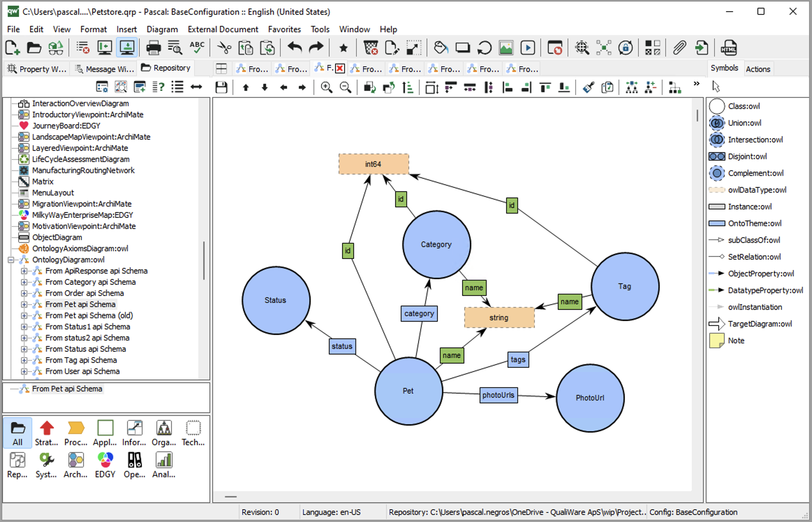Click the Zoom out magnifier icon

[345, 87]
